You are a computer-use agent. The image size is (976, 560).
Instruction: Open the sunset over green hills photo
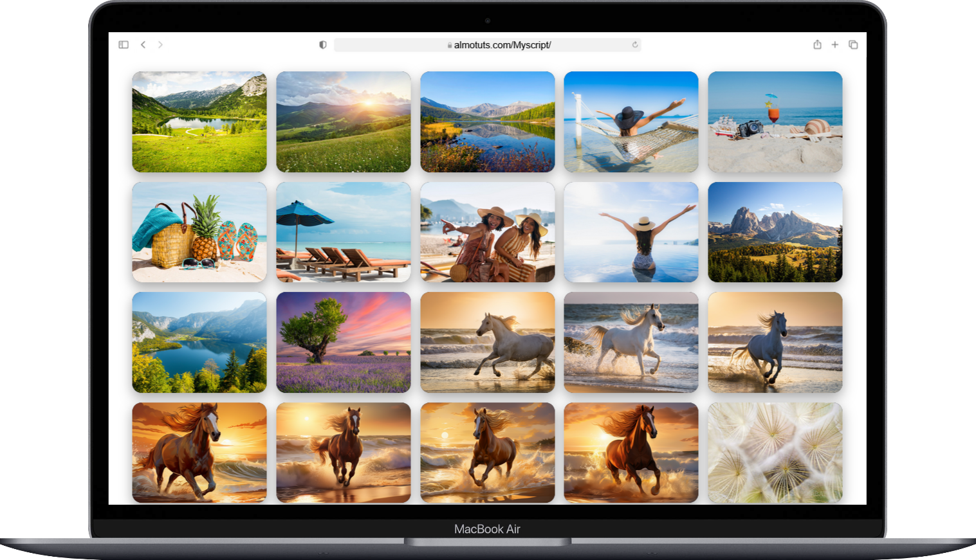coord(344,122)
